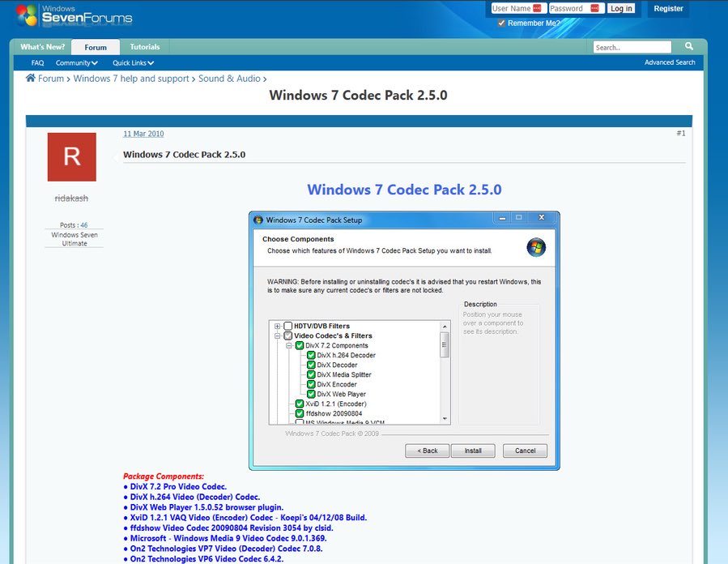This screenshot has height=564, width=728.
Task: Expand the HDTV/DVB Filters tree node
Action: 277,326
